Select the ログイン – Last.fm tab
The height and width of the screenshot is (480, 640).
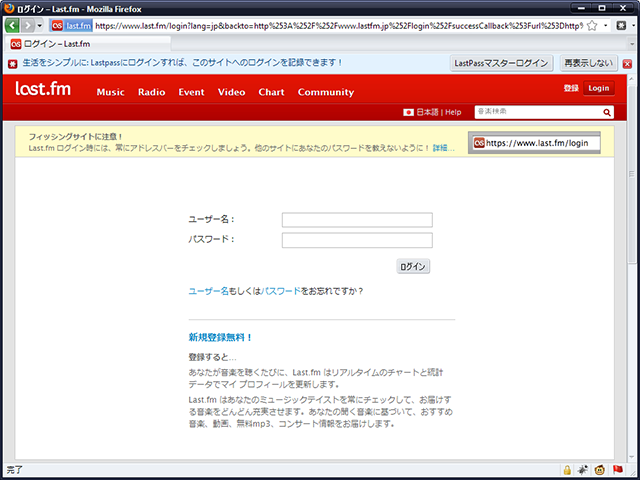(88, 44)
